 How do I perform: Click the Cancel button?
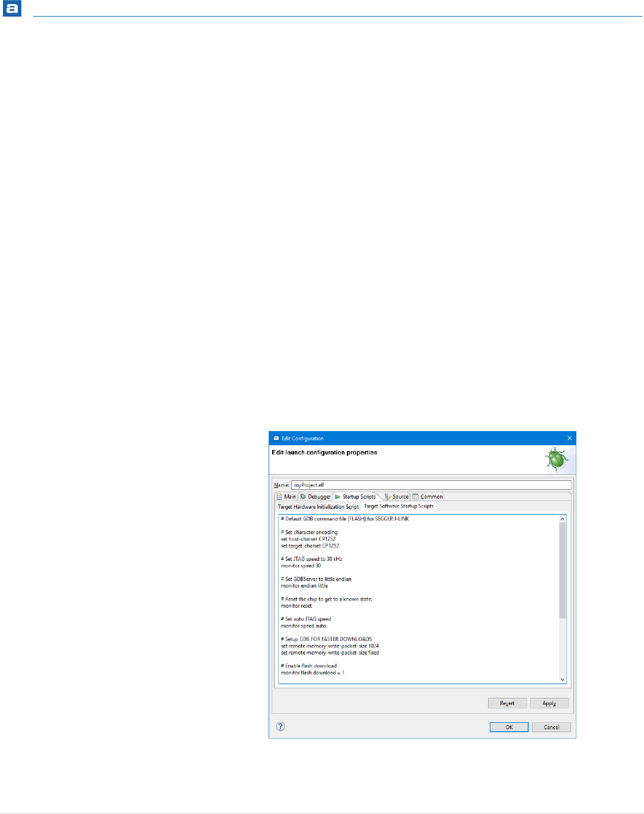(551, 727)
